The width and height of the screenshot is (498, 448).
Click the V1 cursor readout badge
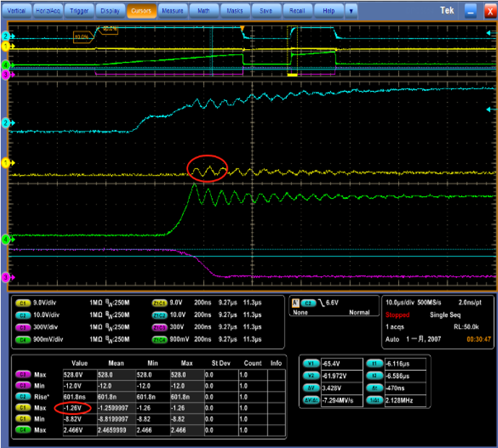(312, 363)
